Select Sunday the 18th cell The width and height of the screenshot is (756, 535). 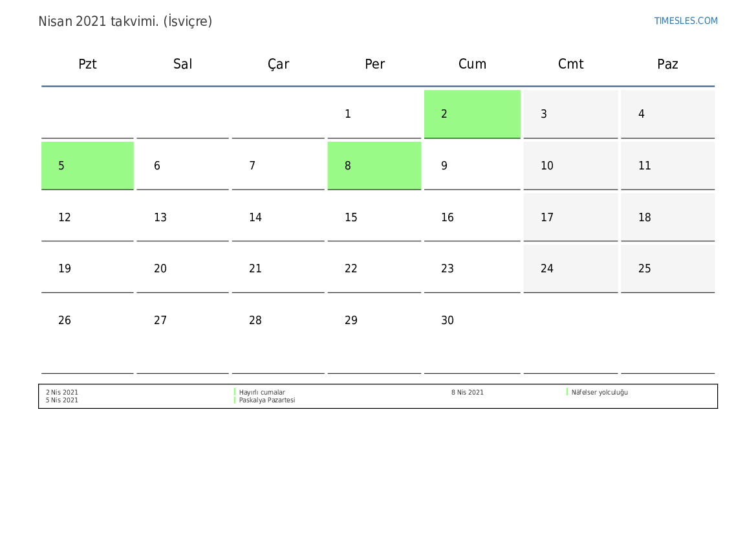coord(667,217)
